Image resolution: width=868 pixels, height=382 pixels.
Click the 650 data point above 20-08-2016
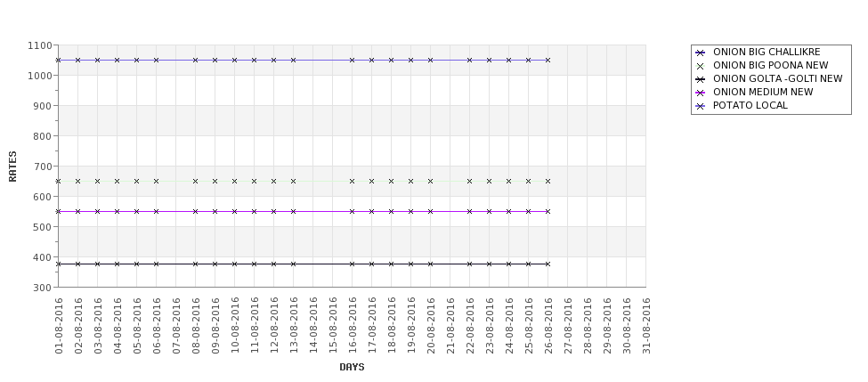click(430, 181)
